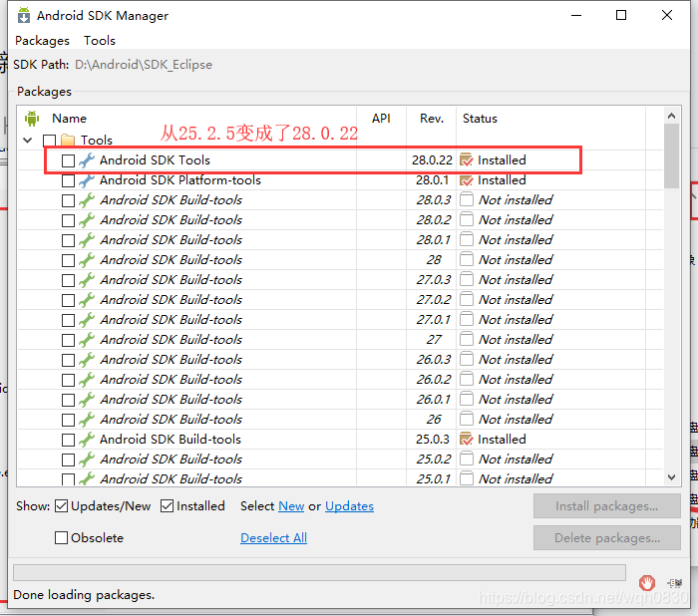The width and height of the screenshot is (698, 616).
Task: Click the Rev. column header
Action: click(x=432, y=119)
